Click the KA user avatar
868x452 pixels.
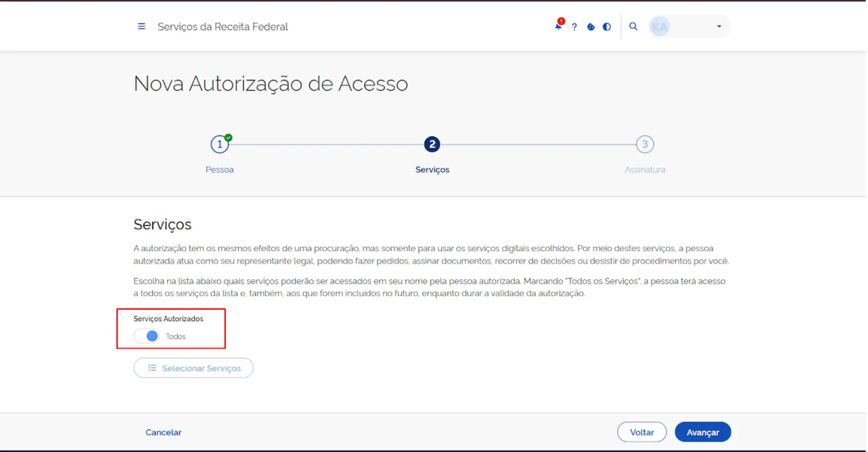point(660,27)
